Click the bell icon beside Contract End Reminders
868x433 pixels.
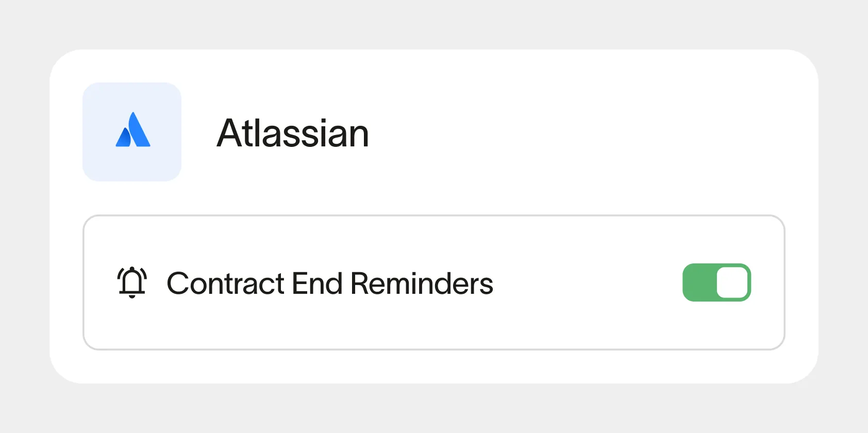pyautogui.click(x=131, y=282)
